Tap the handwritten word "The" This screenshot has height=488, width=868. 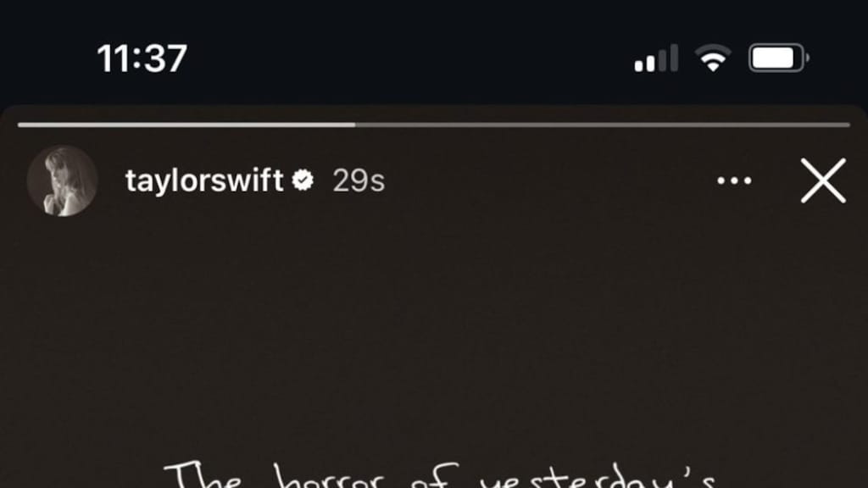tap(203, 476)
